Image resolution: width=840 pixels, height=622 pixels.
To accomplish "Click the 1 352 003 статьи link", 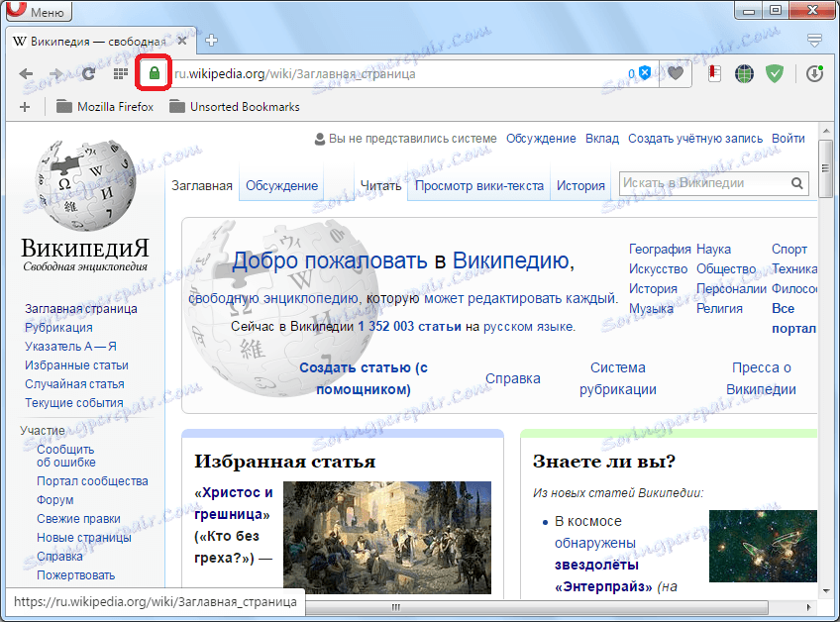I will (x=409, y=326).
